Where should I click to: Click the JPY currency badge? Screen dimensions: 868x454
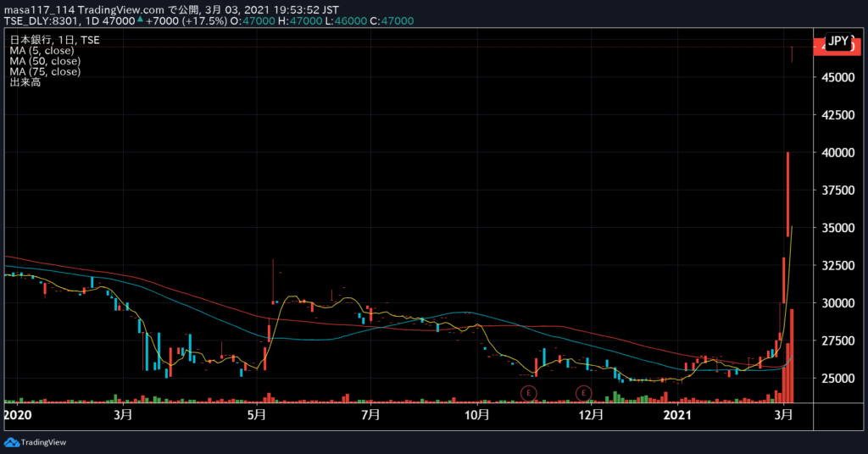838,41
